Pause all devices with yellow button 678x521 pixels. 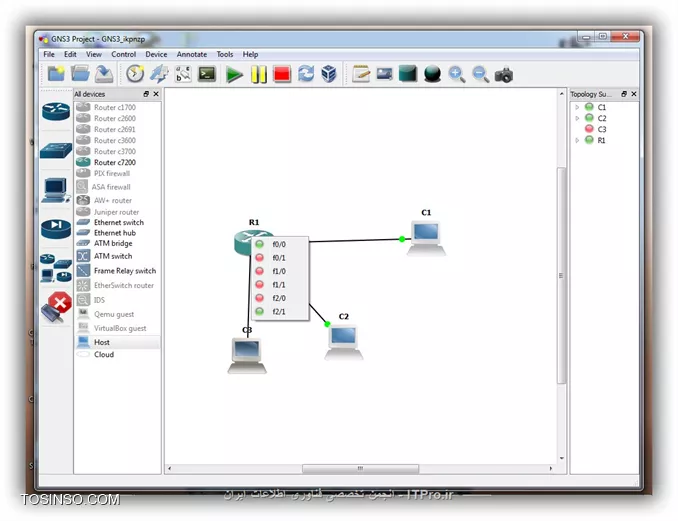click(259, 74)
